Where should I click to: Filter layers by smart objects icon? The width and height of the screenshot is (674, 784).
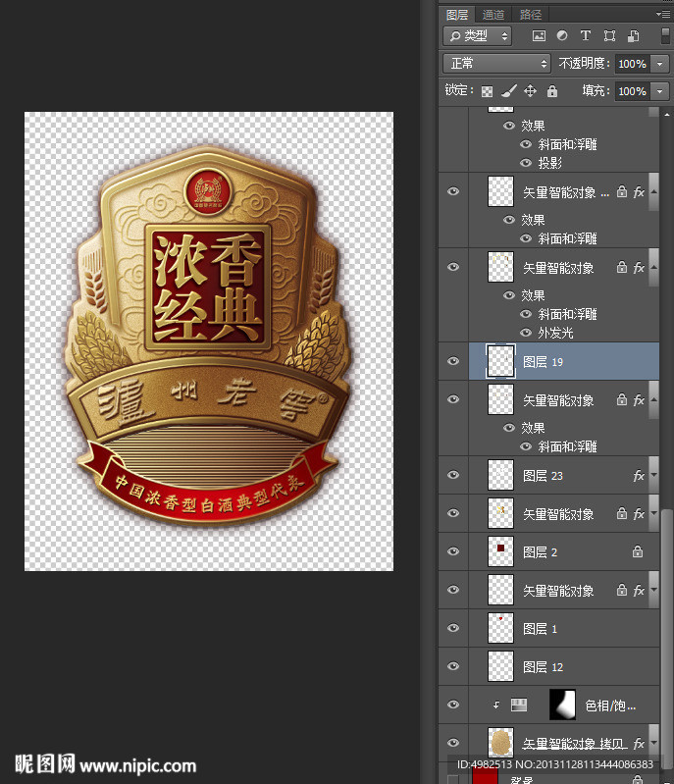coord(634,36)
